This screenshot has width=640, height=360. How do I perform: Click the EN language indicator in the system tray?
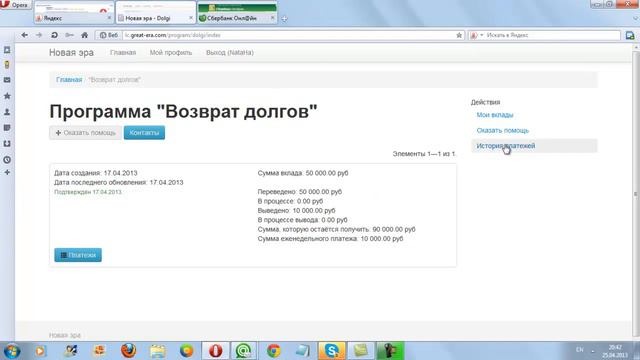click(x=580, y=350)
